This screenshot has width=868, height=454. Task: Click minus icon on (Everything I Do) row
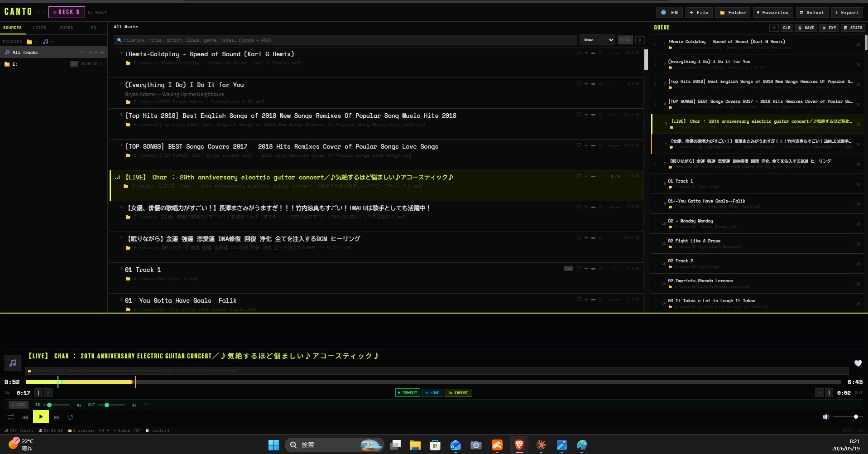[x=593, y=84]
